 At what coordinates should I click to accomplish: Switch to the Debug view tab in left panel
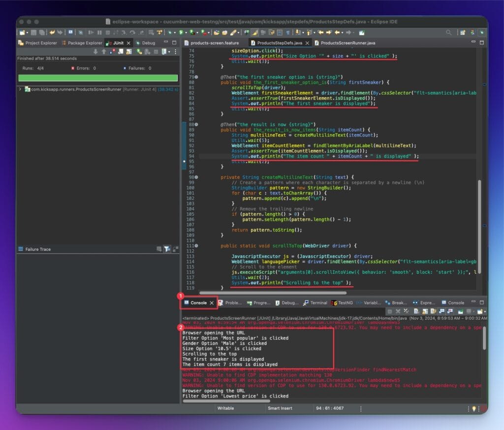tap(146, 43)
